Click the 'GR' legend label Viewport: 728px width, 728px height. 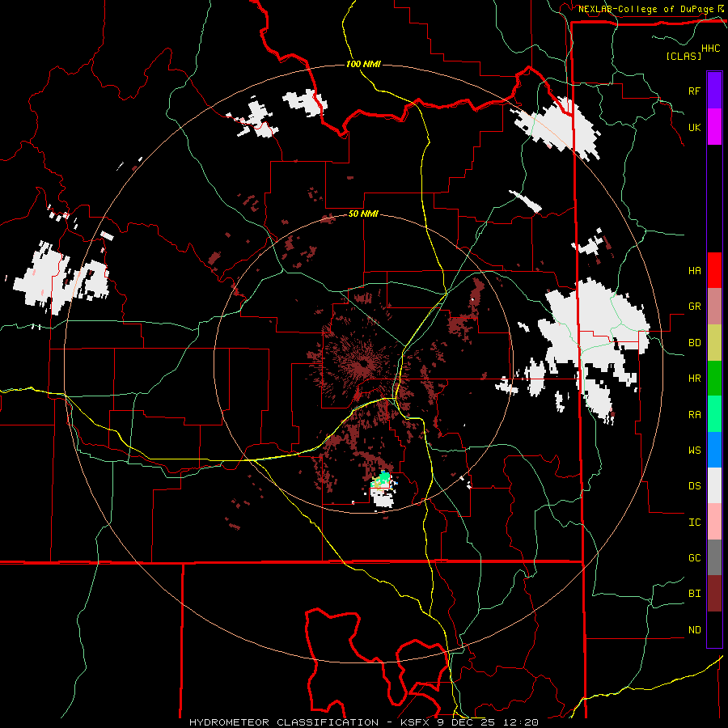(694, 307)
